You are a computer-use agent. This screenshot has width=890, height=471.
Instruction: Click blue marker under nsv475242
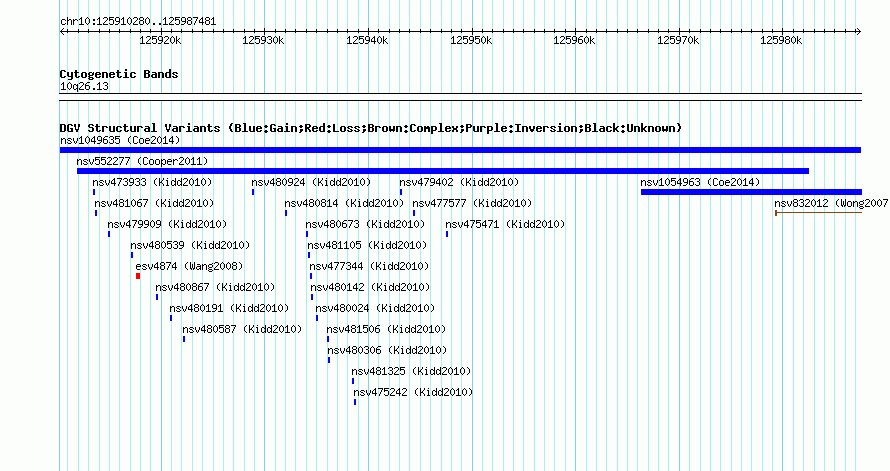coord(355,402)
